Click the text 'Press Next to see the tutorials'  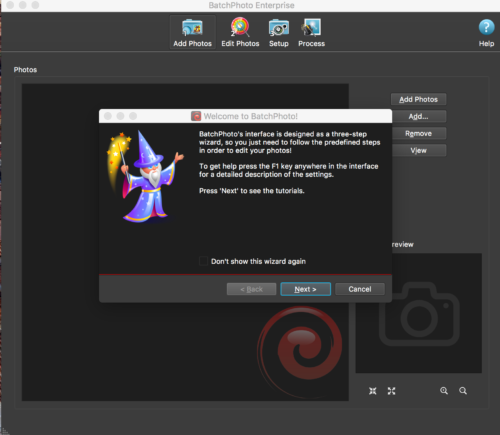coord(252,191)
